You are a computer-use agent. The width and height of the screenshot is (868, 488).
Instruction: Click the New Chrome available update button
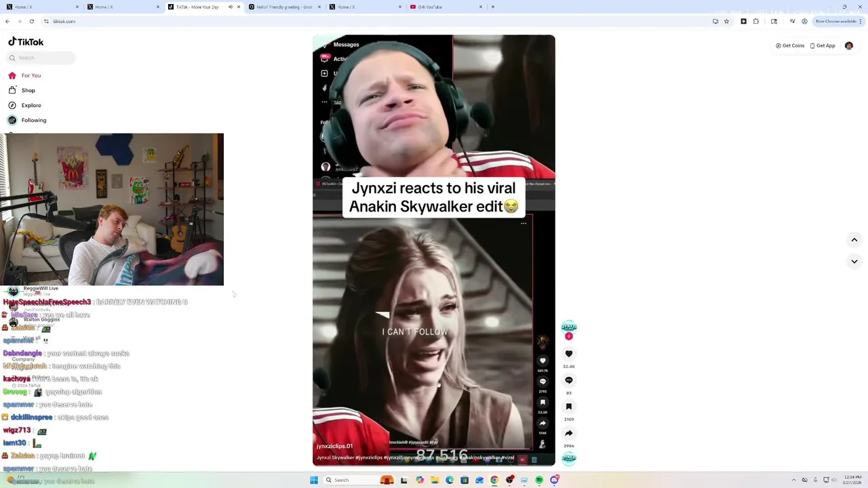pyautogui.click(x=839, y=21)
